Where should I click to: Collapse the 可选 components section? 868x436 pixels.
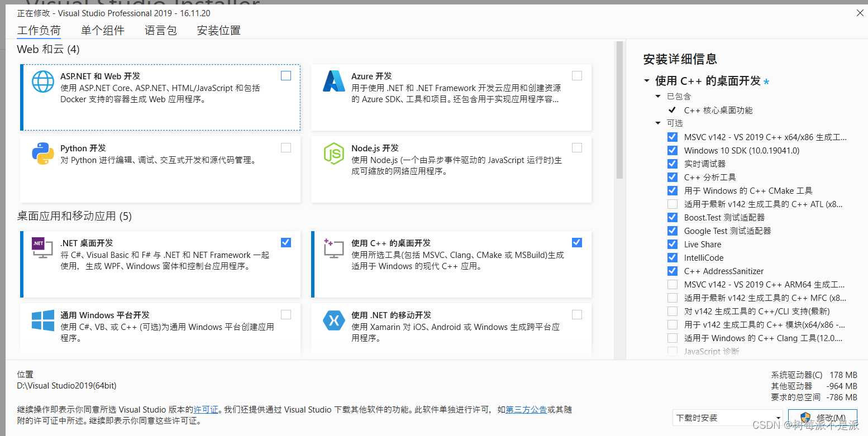[x=658, y=123]
